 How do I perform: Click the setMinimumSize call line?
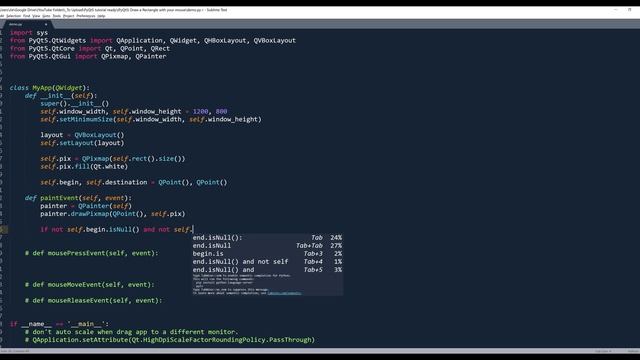pyautogui.click(x=151, y=120)
